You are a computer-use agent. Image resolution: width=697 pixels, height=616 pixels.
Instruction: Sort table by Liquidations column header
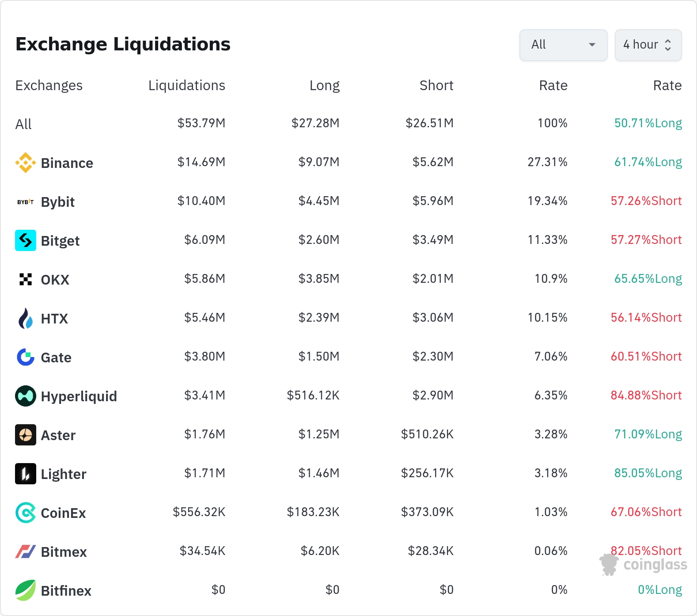(x=186, y=85)
